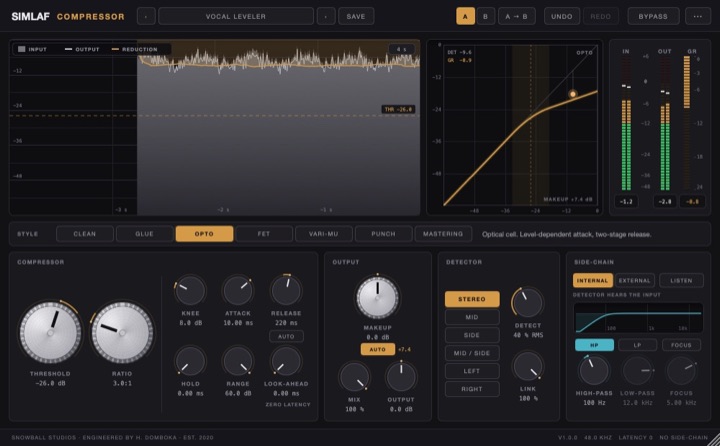This screenshot has height=446, width=720.
Task: Click the LOW-PASS frequency knob
Action: click(637, 370)
